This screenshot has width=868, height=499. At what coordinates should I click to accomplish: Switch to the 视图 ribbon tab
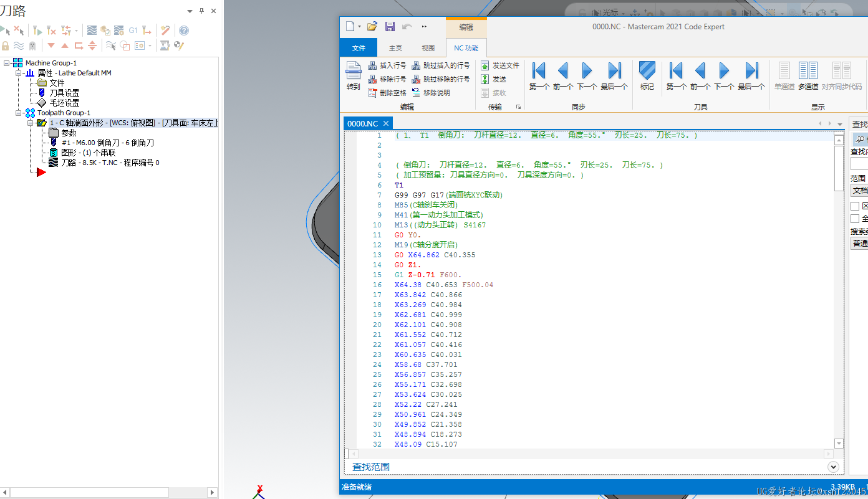click(428, 48)
